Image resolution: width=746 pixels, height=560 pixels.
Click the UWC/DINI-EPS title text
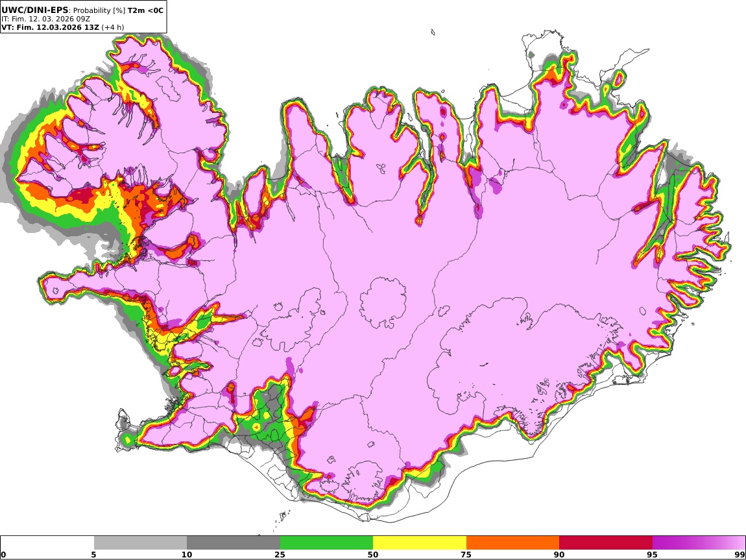(x=35, y=10)
